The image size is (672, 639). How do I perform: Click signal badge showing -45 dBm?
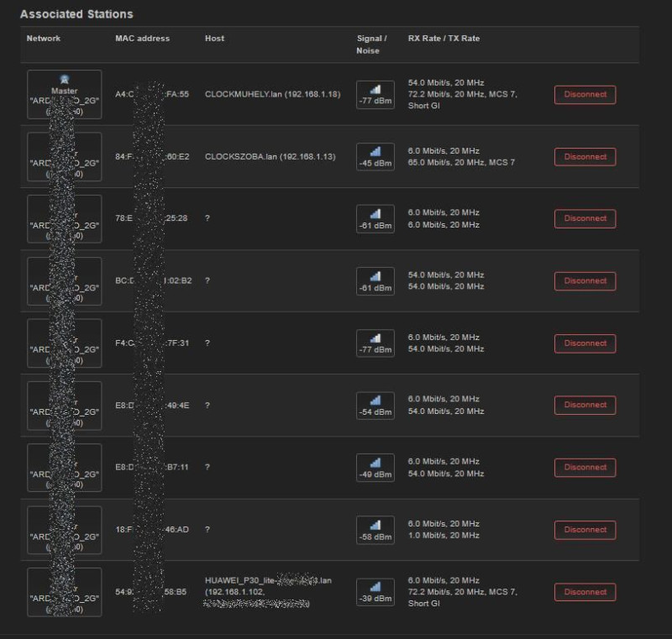pyautogui.click(x=375, y=156)
